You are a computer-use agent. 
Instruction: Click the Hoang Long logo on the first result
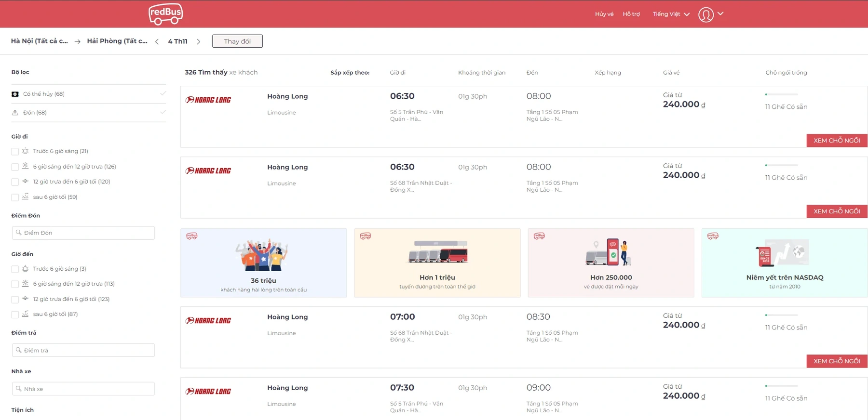click(x=208, y=100)
